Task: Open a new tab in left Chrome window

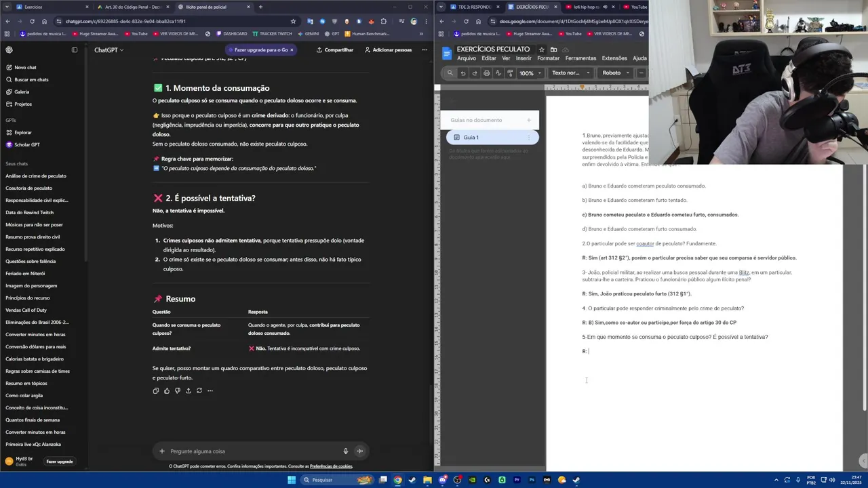Action: pyautogui.click(x=260, y=7)
